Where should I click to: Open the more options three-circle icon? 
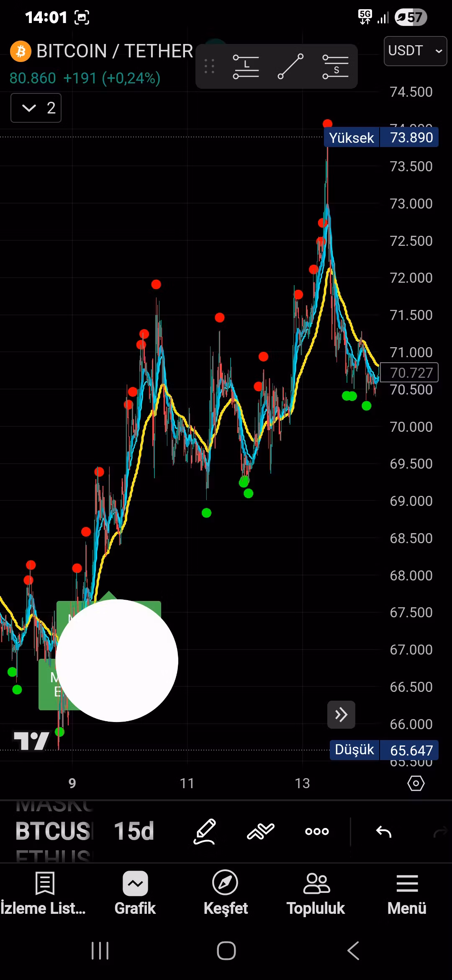click(317, 831)
